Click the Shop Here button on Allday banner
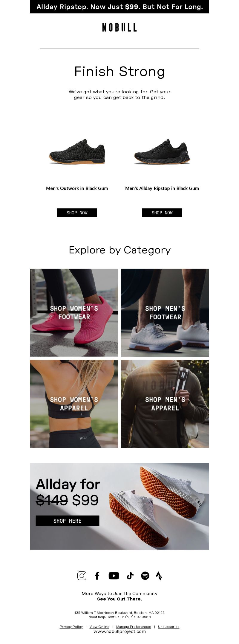This screenshot has width=239, height=644. click(68, 521)
